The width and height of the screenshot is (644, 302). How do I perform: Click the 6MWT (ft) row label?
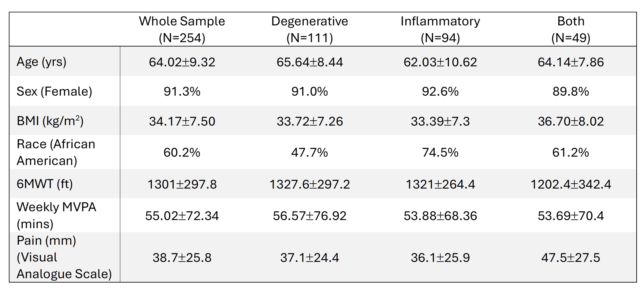44,184
